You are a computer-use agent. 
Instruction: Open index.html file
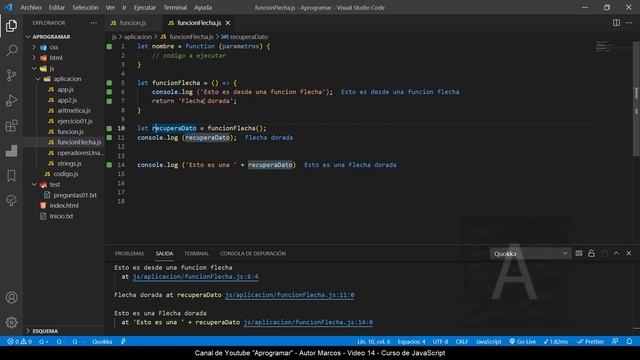click(x=64, y=205)
